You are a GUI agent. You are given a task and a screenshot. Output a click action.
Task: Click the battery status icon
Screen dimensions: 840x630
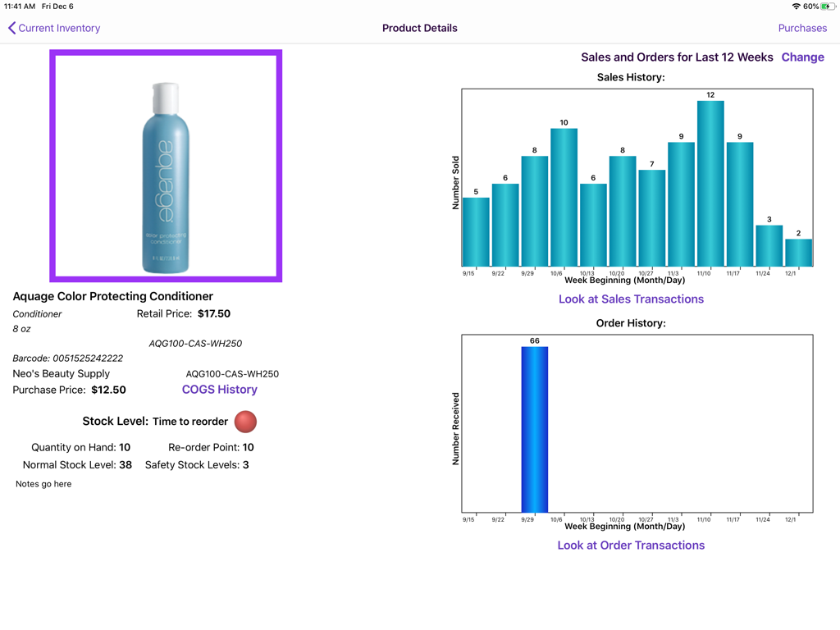point(827,6)
